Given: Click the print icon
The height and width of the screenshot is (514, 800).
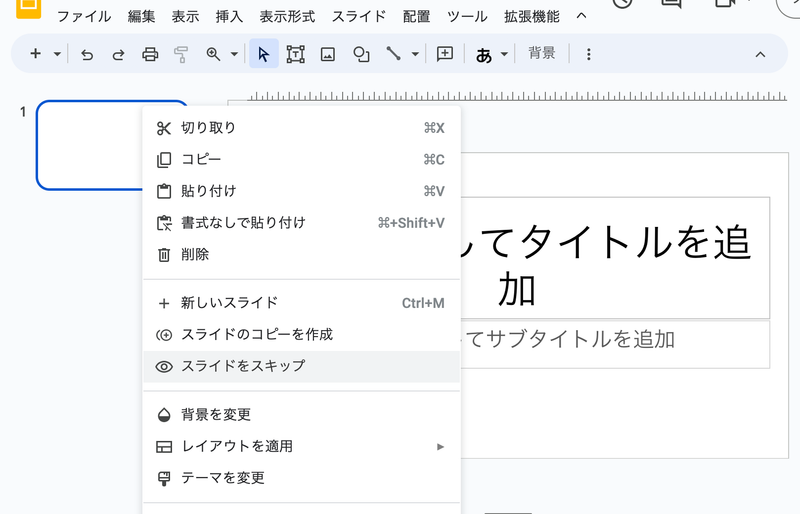Looking at the screenshot, I should 150,54.
